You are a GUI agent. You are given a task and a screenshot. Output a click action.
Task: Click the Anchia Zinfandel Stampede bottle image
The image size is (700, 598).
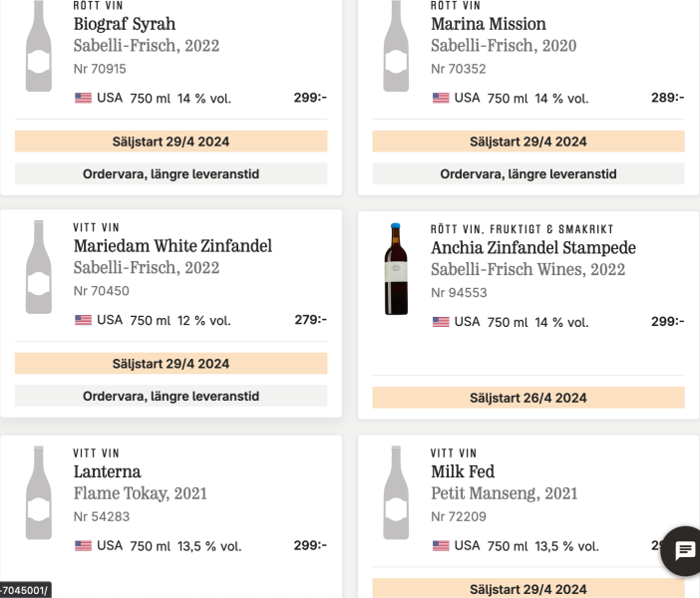(396, 269)
